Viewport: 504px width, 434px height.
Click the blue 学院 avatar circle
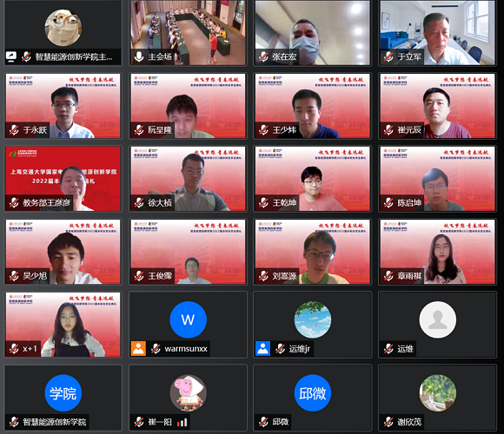pyautogui.click(x=63, y=393)
